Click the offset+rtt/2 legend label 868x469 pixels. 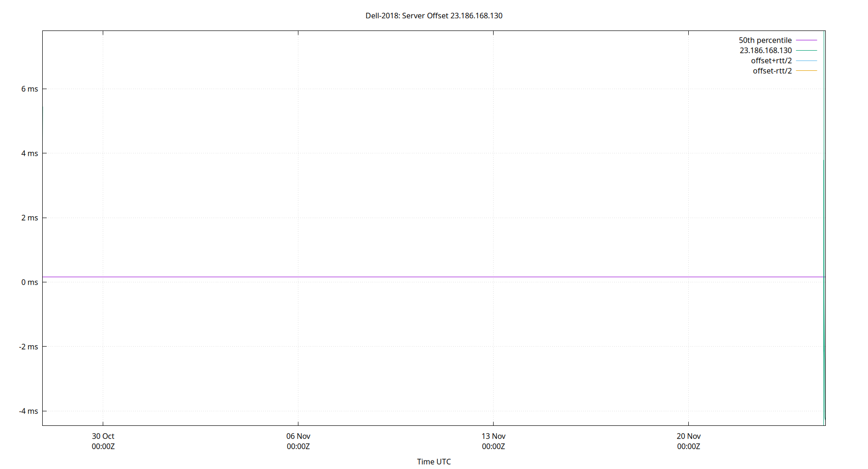pyautogui.click(x=771, y=61)
